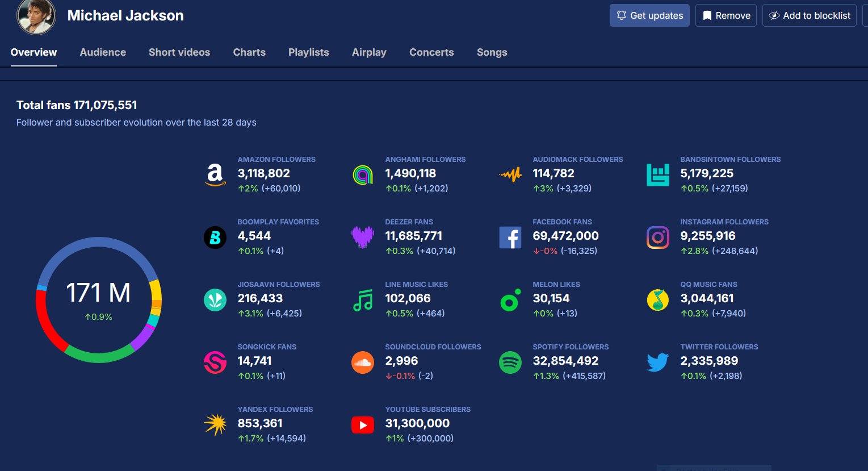Click the Deezer purple heart icon
The image size is (868, 471).
point(363,237)
